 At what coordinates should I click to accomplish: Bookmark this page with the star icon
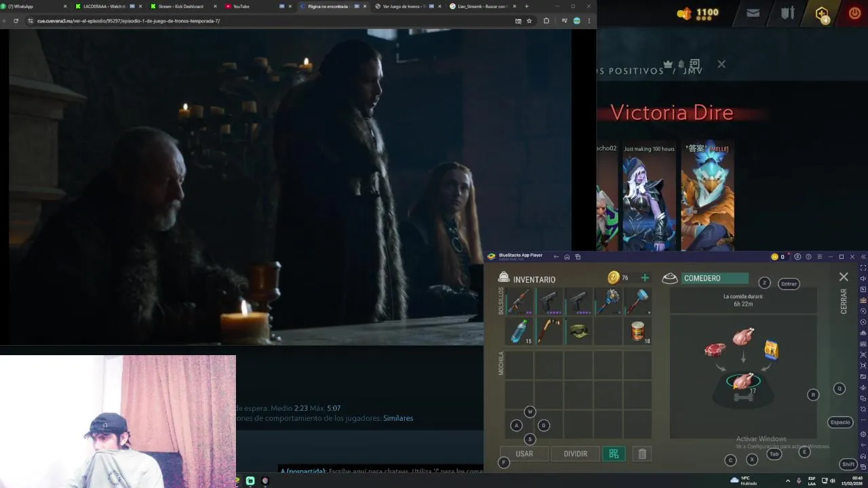[529, 21]
